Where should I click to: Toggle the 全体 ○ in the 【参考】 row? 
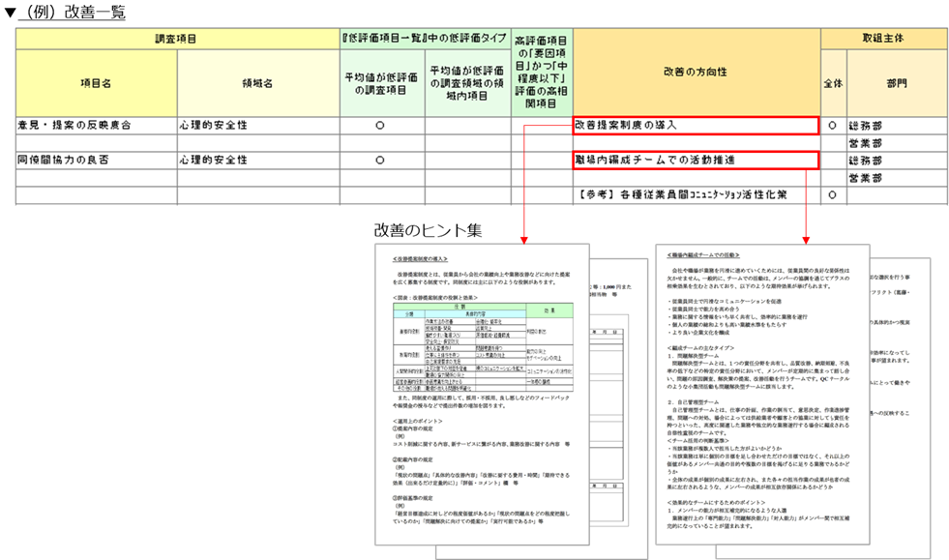pyautogui.click(x=832, y=194)
